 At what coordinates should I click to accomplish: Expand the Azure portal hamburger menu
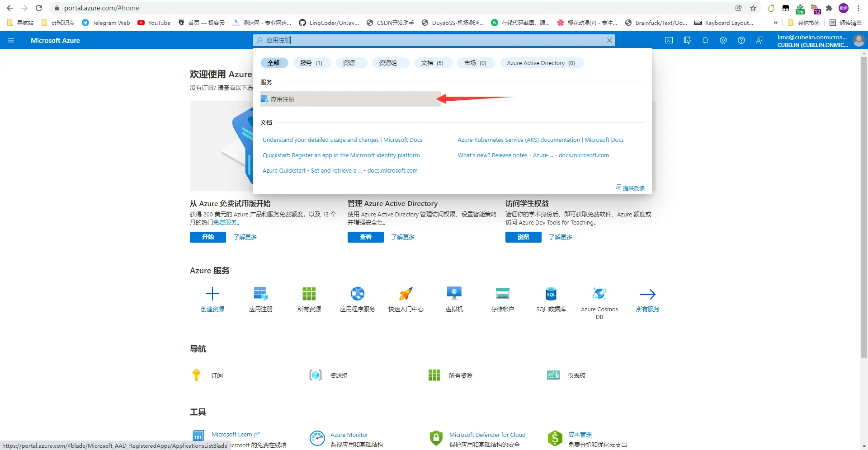click(x=11, y=40)
